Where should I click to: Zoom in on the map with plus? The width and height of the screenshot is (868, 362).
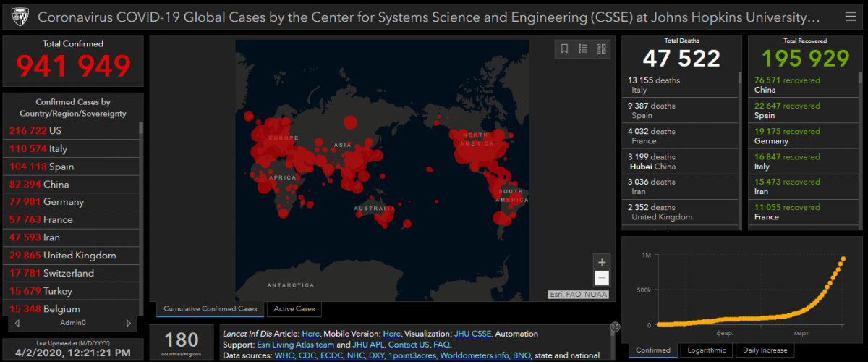[601, 262]
